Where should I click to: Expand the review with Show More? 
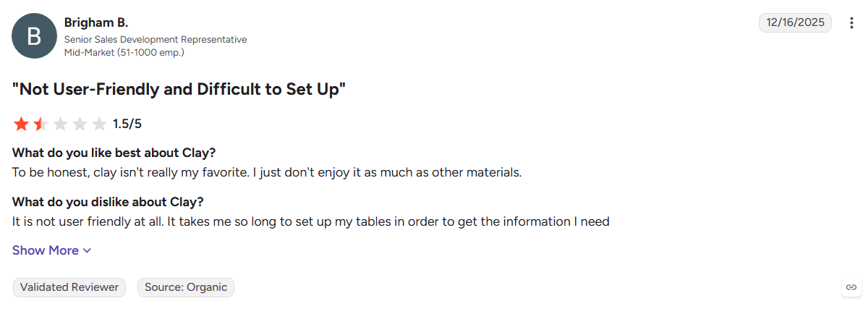tap(52, 250)
